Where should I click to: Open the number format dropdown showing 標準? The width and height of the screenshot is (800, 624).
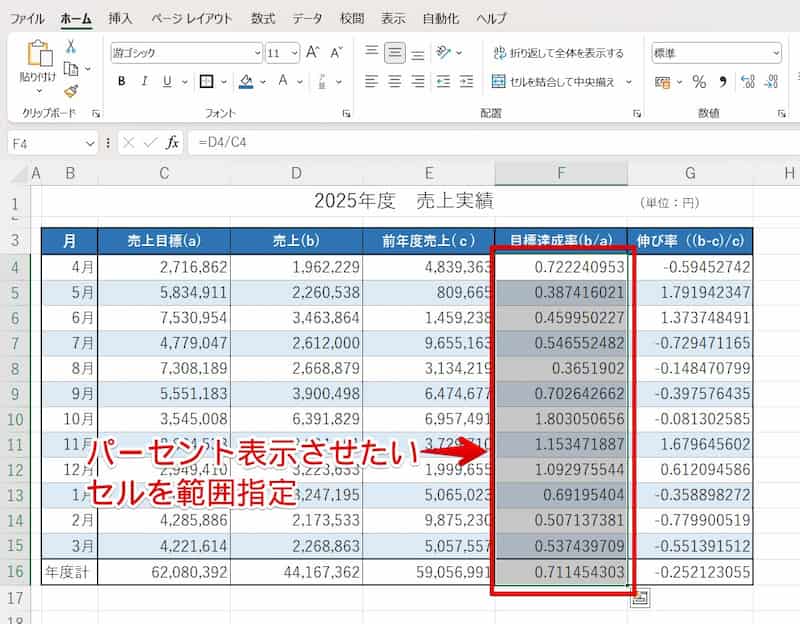pos(776,52)
